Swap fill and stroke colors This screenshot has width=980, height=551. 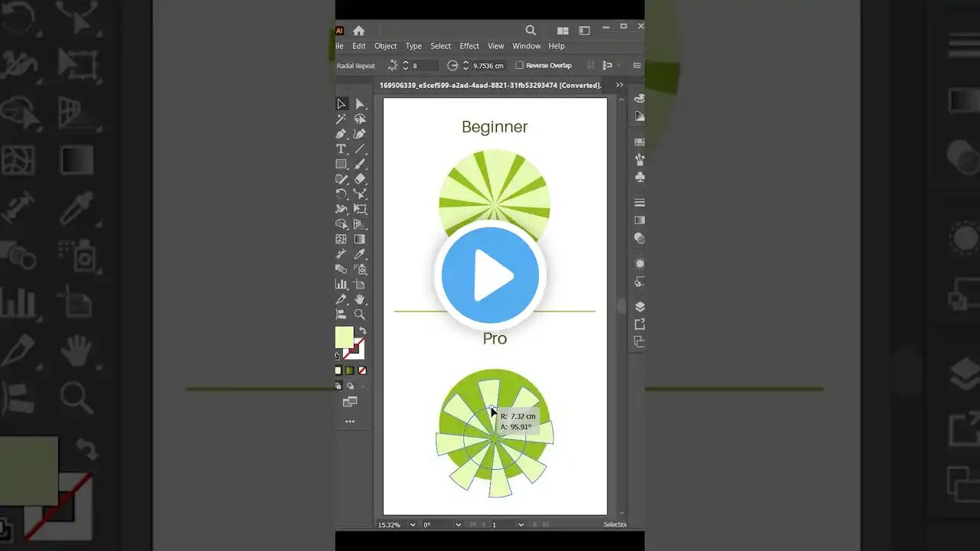point(363,331)
